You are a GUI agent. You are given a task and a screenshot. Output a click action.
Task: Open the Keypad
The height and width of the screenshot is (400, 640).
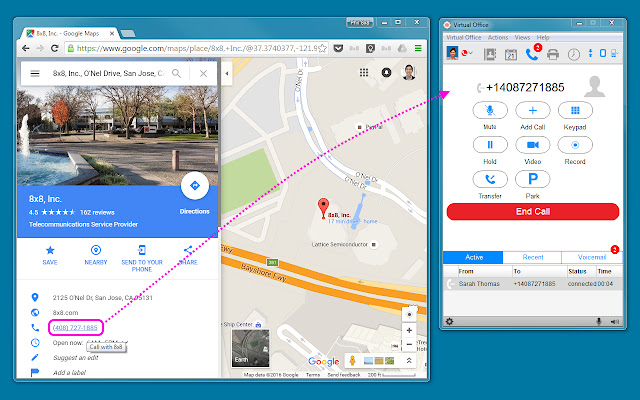575,110
